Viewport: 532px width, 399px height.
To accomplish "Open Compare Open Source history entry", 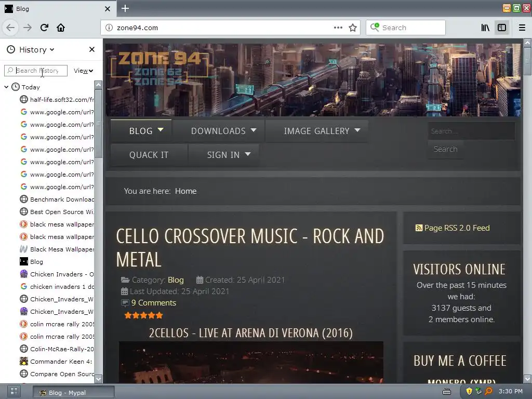I will [x=57, y=374].
